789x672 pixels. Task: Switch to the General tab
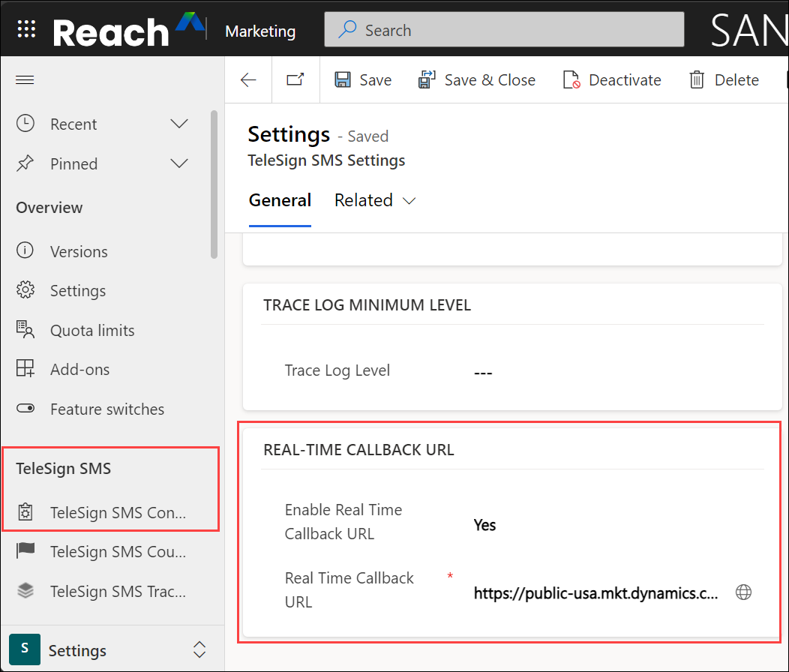pyautogui.click(x=280, y=200)
